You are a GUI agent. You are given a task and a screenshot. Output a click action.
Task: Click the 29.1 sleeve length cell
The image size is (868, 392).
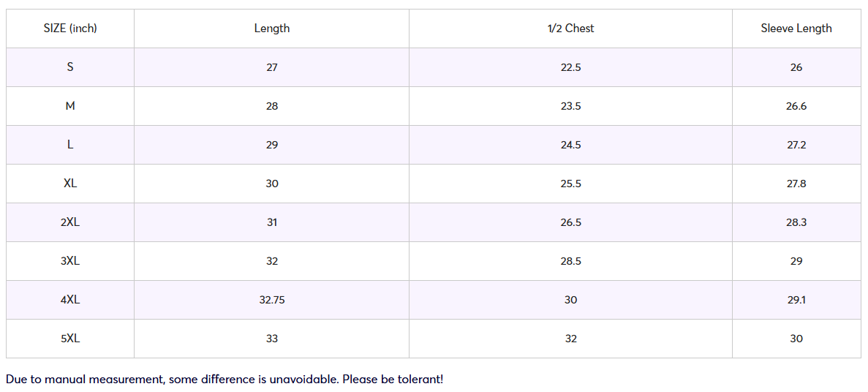[x=796, y=300]
